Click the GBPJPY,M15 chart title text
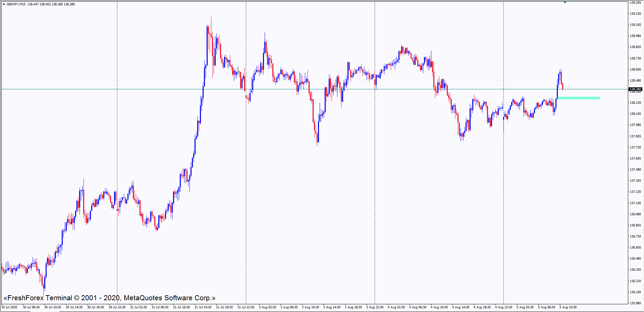The width and height of the screenshot is (644, 312). click(x=16, y=4)
